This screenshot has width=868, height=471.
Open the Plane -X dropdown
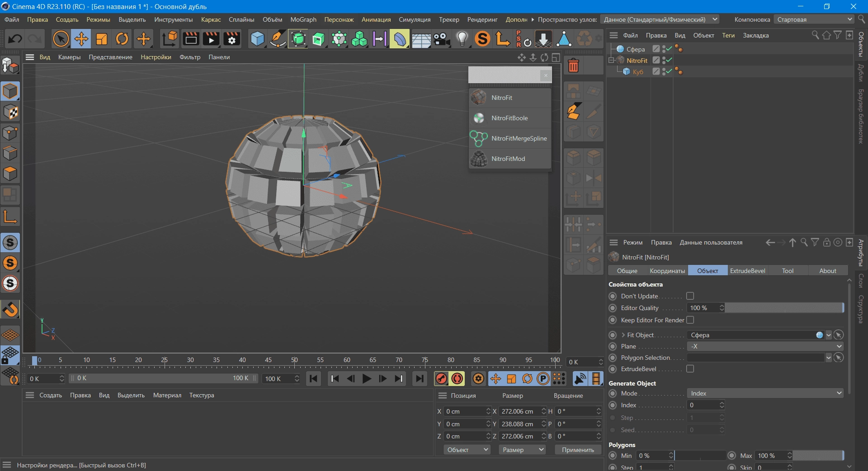pyautogui.click(x=765, y=346)
